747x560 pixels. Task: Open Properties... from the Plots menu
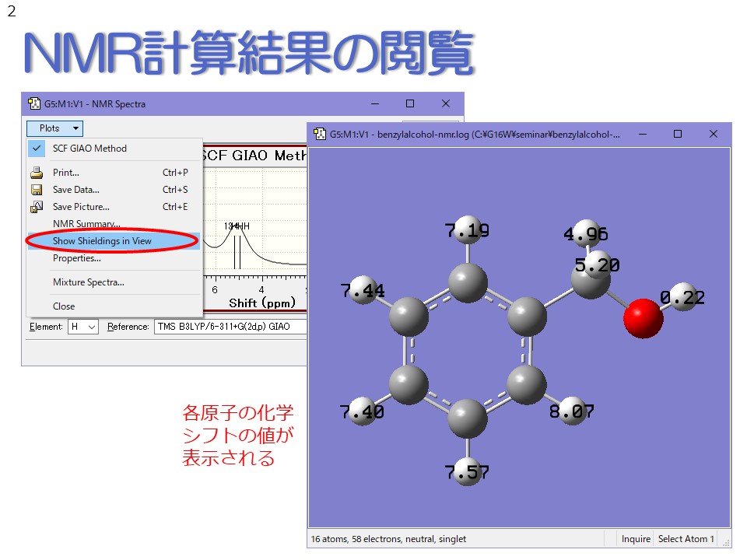click(114, 258)
